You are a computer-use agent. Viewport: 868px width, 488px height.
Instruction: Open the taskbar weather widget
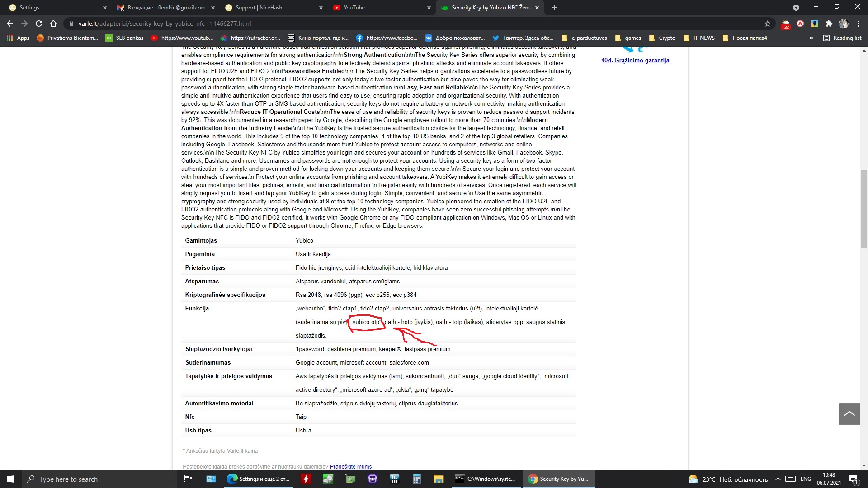[728, 479]
